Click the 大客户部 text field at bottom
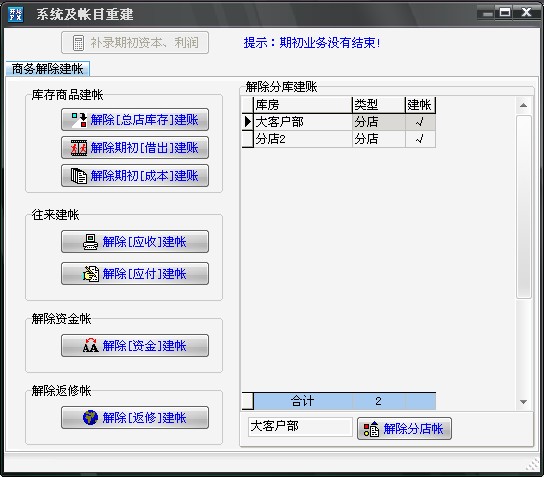 [x=300, y=426]
